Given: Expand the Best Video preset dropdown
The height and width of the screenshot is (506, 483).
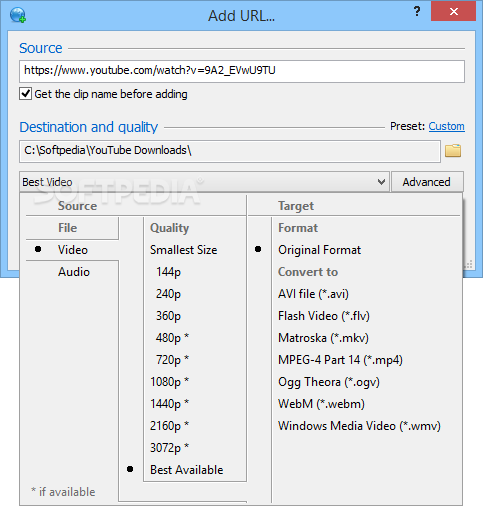Looking at the screenshot, I should click(x=204, y=182).
